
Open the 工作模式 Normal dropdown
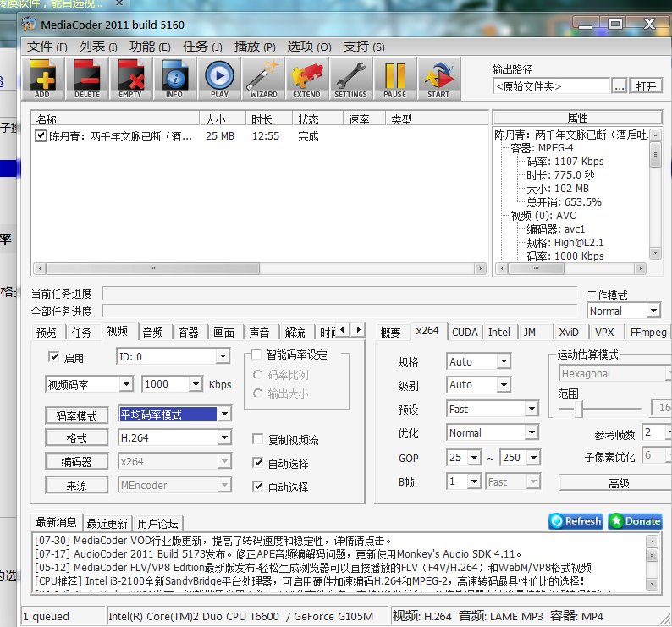[653, 311]
